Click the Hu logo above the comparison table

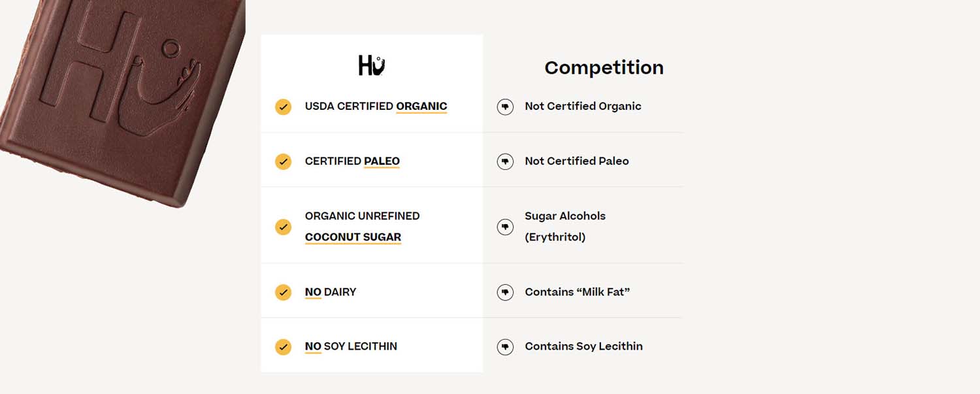tap(372, 65)
